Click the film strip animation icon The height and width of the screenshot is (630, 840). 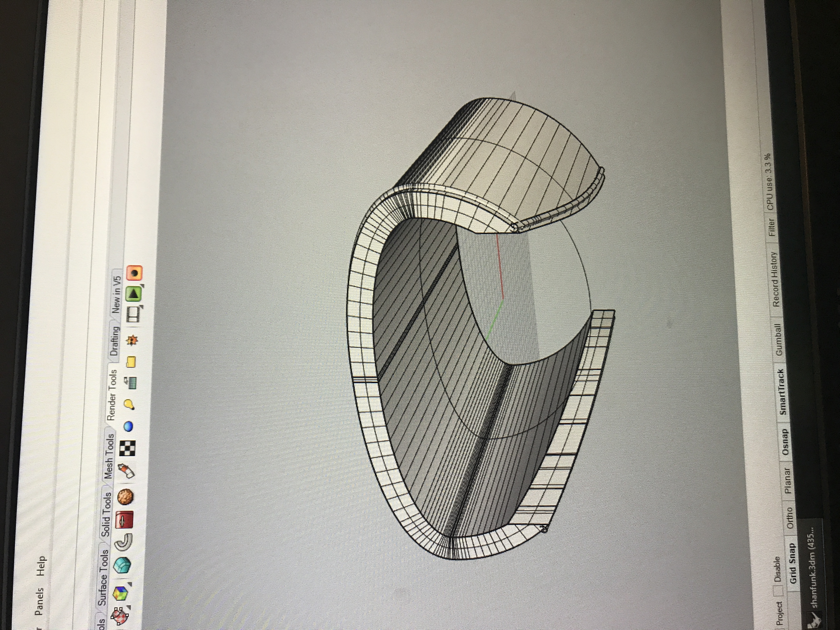click(134, 314)
